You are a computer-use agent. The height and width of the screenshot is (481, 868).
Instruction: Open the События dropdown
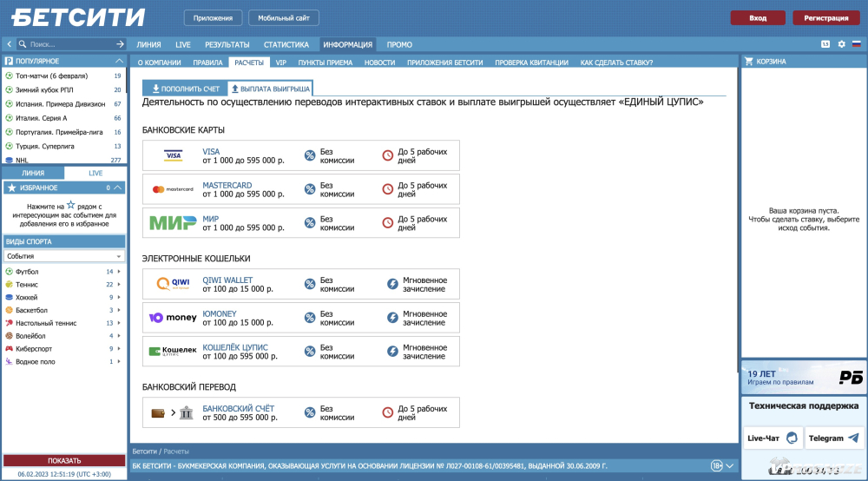click(x=63, y=256)
